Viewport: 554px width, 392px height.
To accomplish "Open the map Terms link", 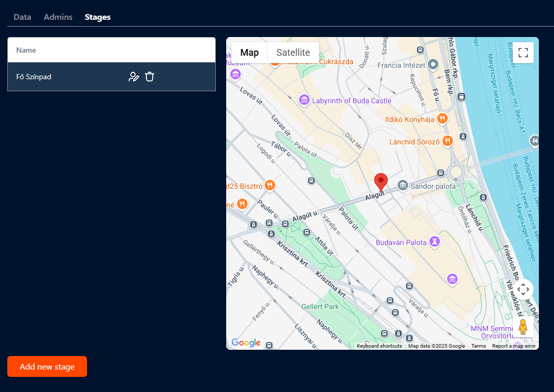I will pyautogui.click(x=478, y=346).
